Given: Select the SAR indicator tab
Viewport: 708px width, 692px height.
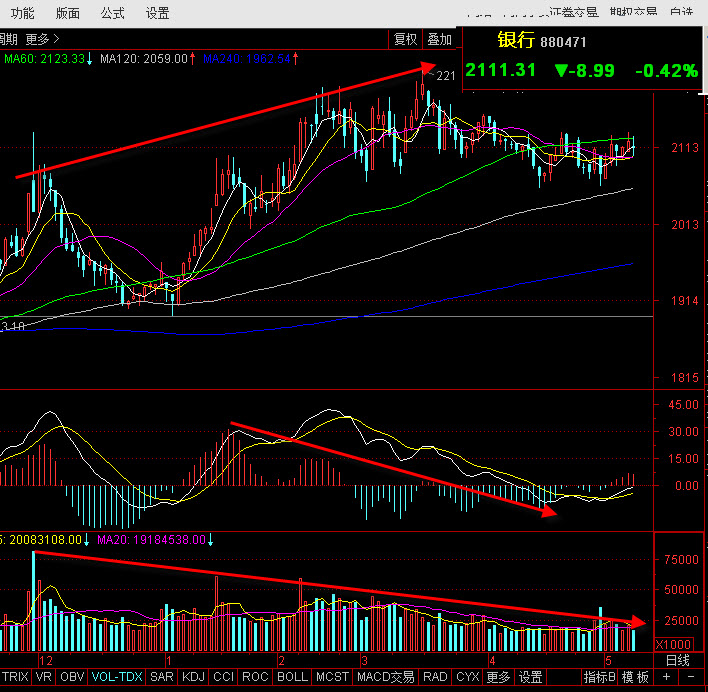Looking at the screenshot, I should point(161,677).
